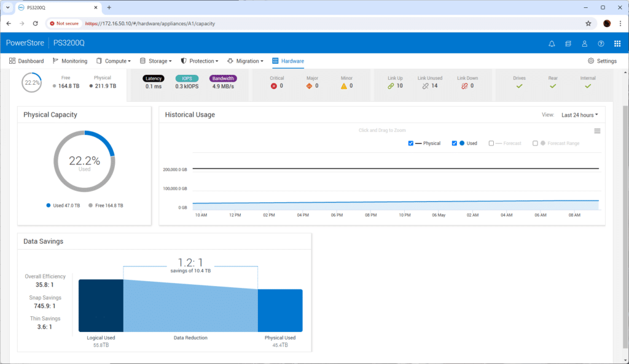Expand the Storage menu
The image size is (629, 364).
[155, 61]
